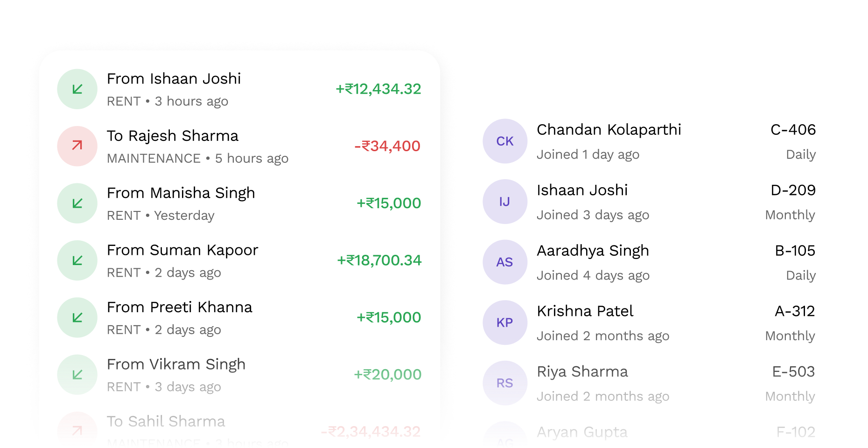Click the AS avatar for Aaradhya Singh
868x448 pixels.
click(x=505, y=262)
